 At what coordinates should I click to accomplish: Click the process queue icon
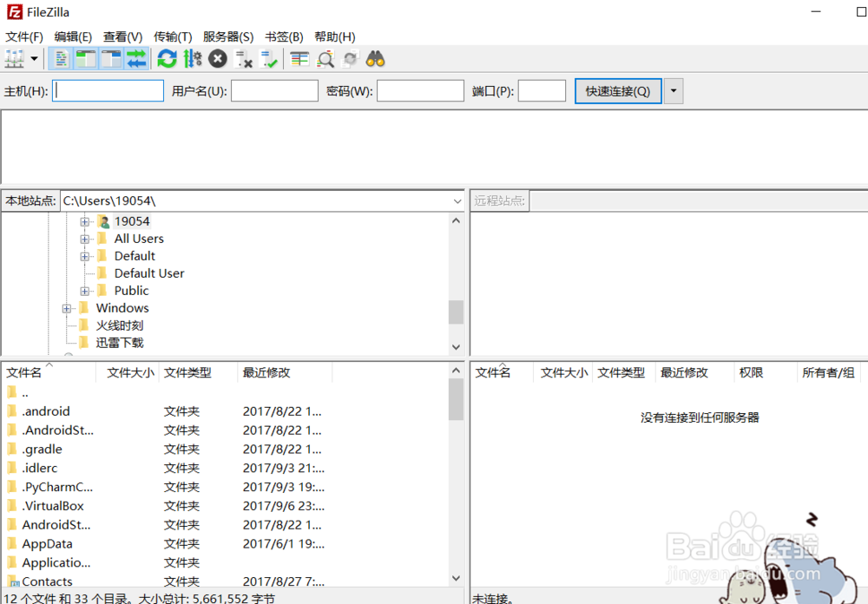point(193,59)
